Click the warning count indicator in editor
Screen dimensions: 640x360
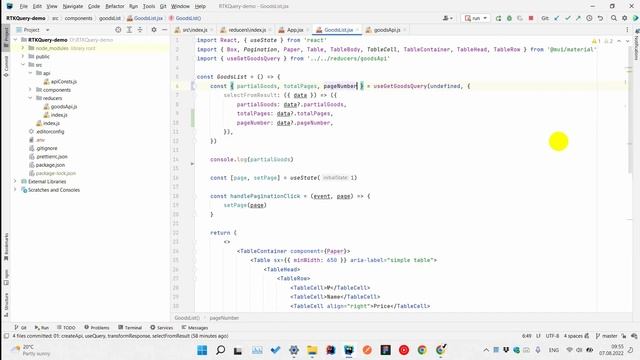596,41
